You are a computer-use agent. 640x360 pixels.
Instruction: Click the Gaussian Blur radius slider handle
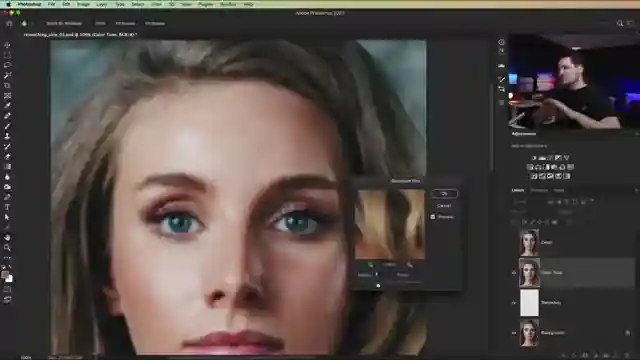(x=378, y=285)
